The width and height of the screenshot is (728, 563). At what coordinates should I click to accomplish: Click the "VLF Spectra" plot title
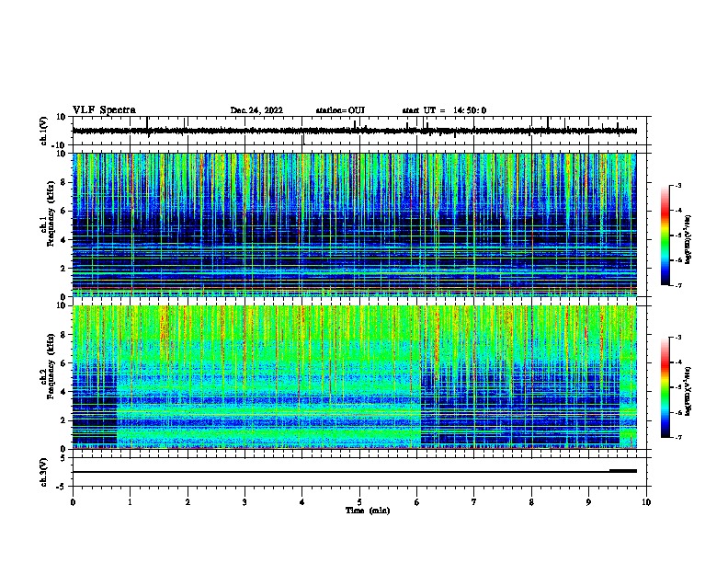104,110
